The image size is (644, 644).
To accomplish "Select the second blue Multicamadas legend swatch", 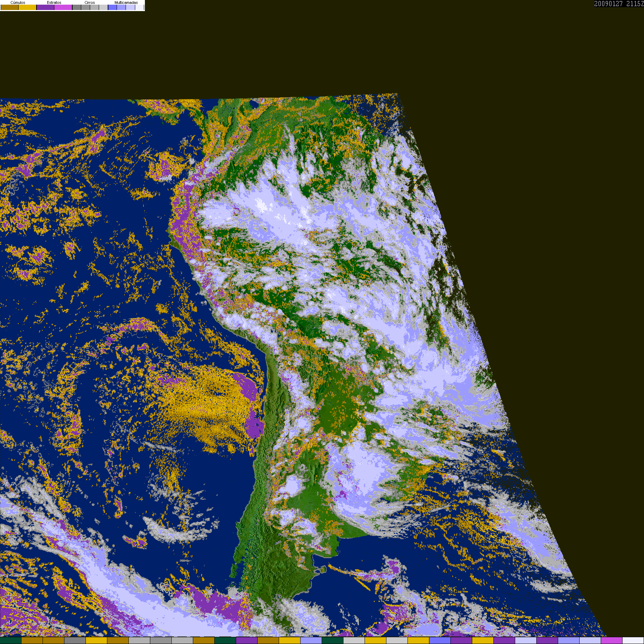I will 121,7.
